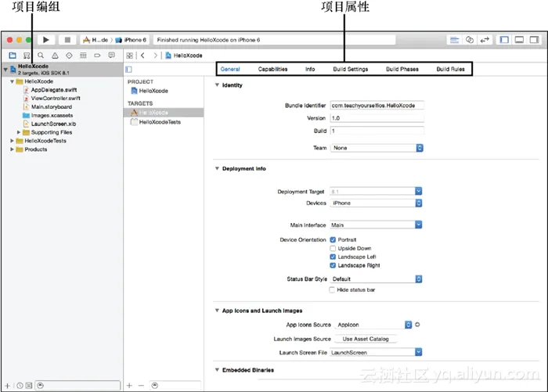Add a new target with plus button

tap(129, 386)
